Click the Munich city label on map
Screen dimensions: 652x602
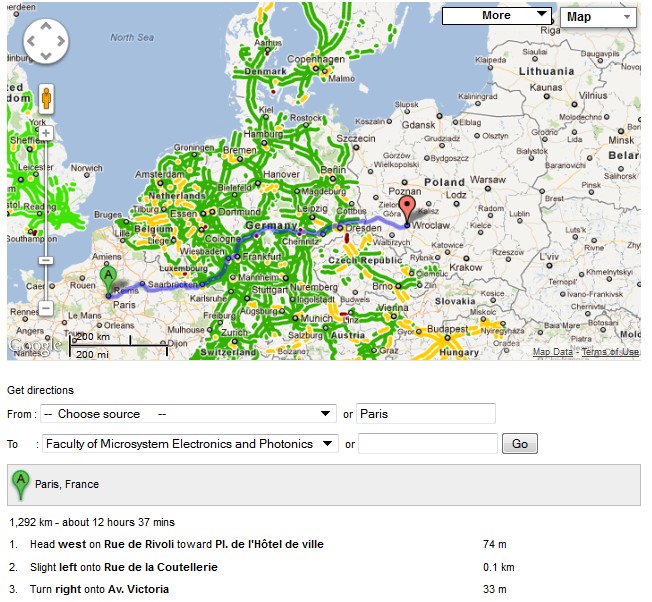[x=316, y=318]
